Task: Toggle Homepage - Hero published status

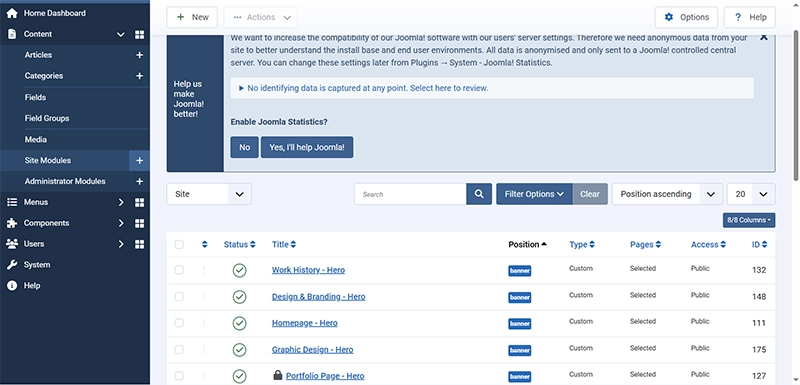Action: point(239,323)
